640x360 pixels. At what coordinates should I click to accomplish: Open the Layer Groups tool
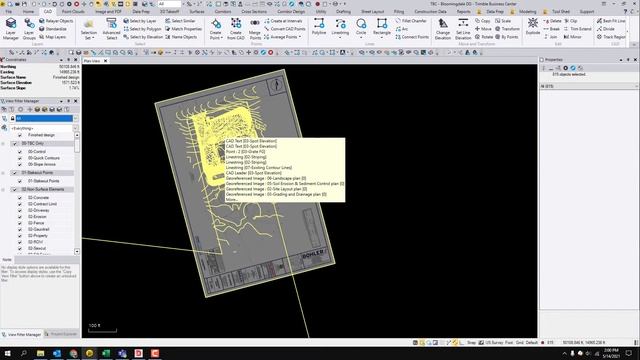pyautogui.click(x=29, y=29)
